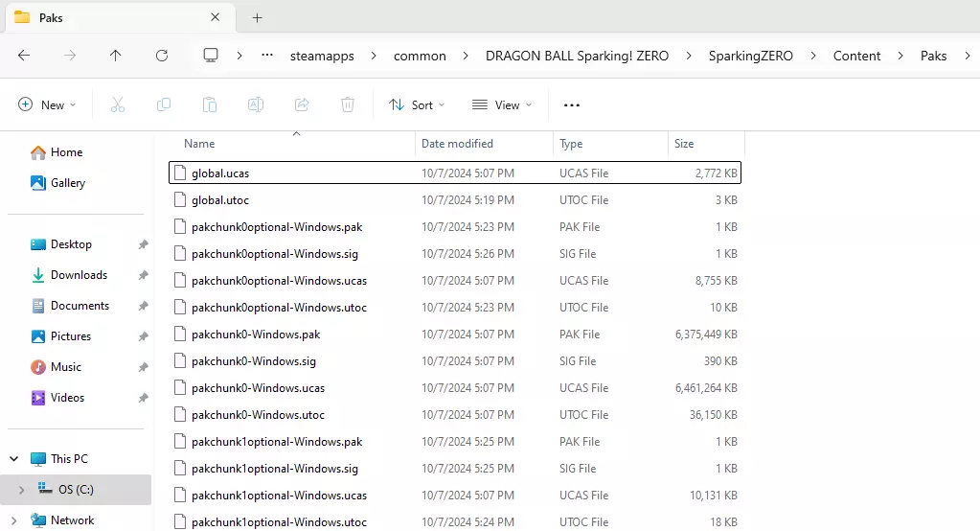Expand chevron after SparkingZERO breadcrumb
The width and height of the screenshot is (980, 531).
coord(813,56)
